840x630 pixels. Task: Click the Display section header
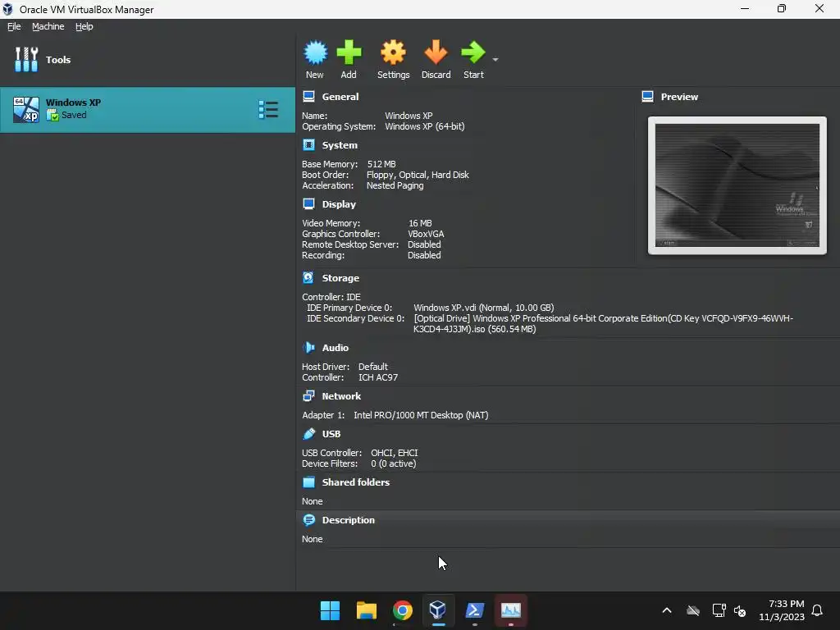[339, 204]
